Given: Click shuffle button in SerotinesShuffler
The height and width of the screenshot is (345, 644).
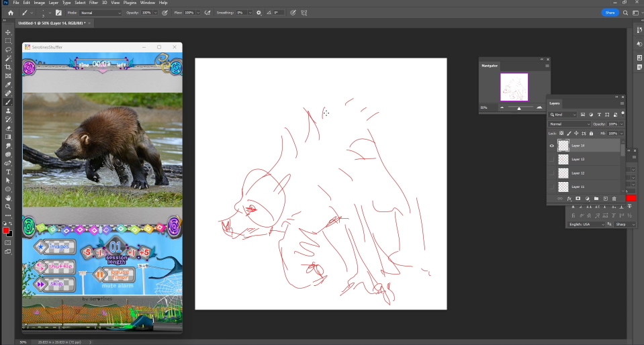Looking at the screenshot, I should [55, 266].
